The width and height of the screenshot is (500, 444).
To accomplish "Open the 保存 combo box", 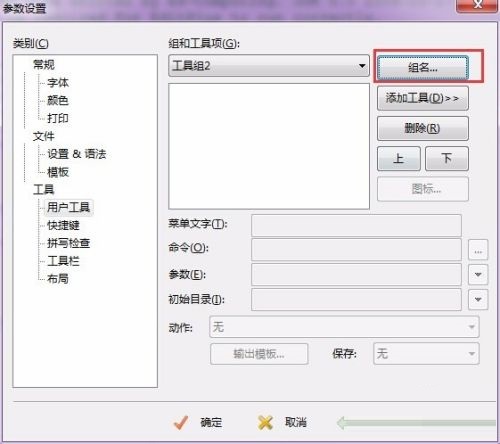I will click(426, 353).
